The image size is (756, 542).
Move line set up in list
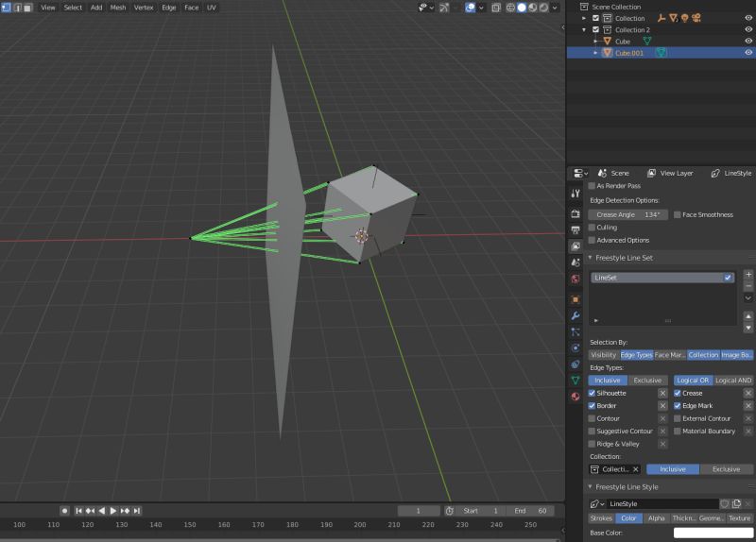748,316
